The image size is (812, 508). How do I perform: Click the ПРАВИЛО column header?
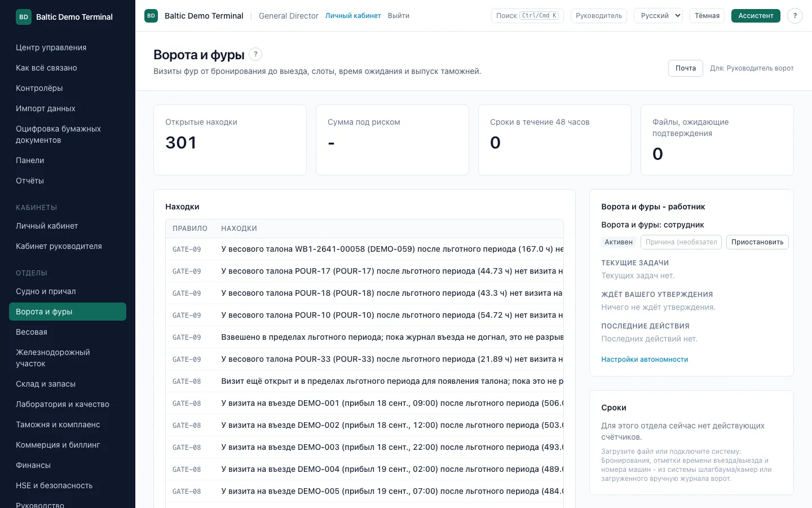tap(190, 229)
